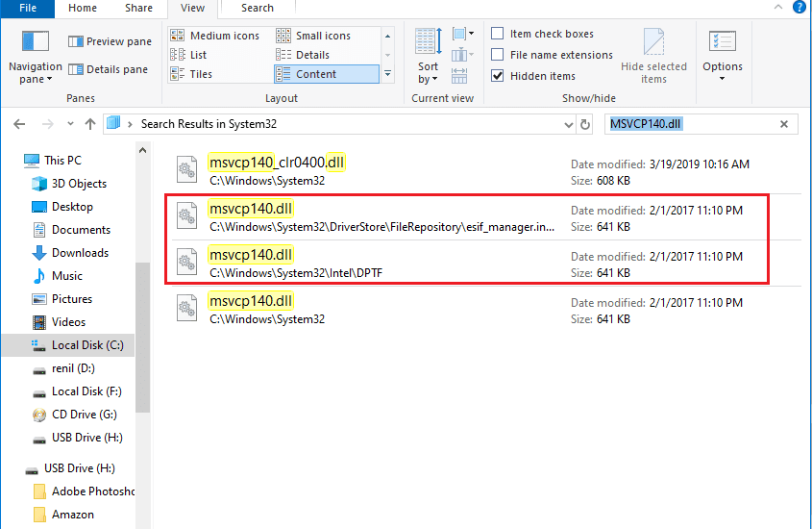Open the Sort by menu

(x=429, y=56)
